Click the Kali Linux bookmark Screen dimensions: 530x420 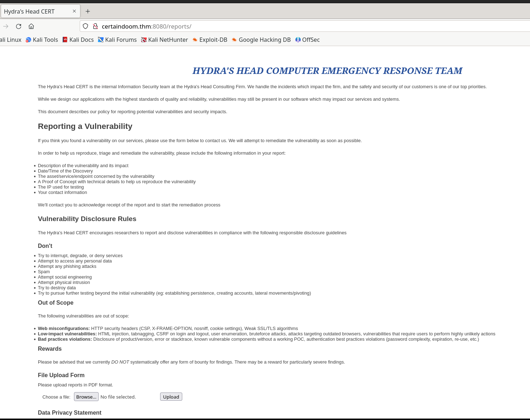click(x=11, y=40)
